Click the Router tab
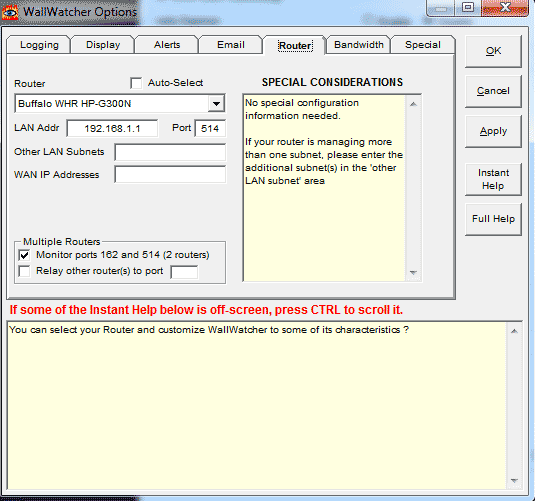 295,45
